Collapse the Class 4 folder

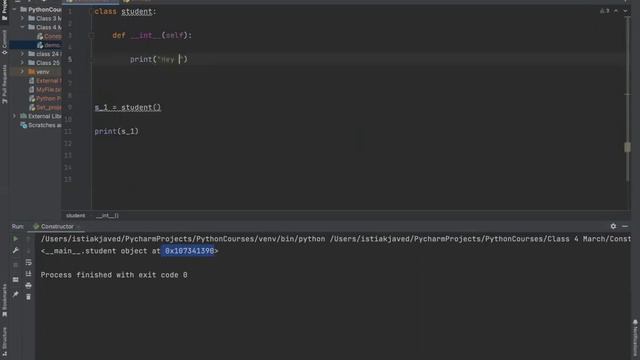(x=22, y=27)
